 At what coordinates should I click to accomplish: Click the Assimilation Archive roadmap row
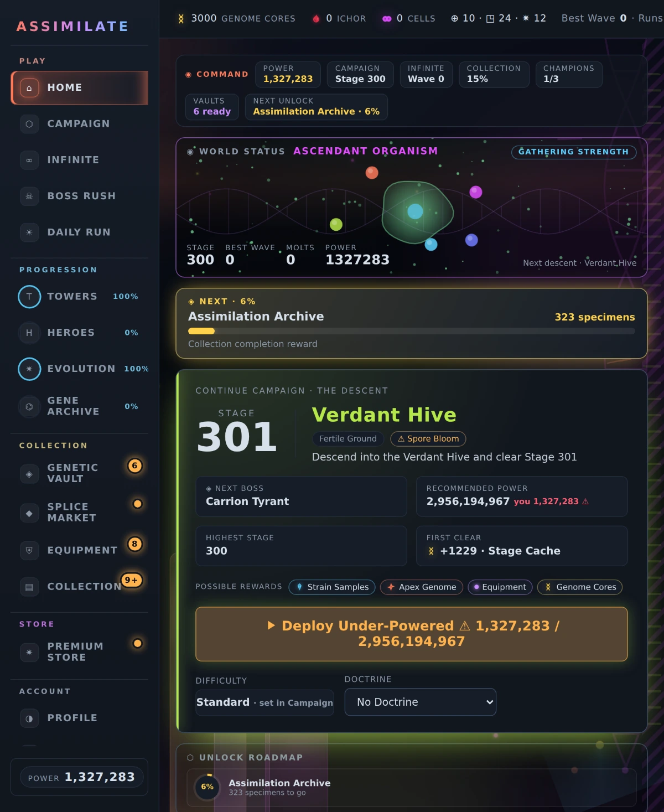point(412,787)
